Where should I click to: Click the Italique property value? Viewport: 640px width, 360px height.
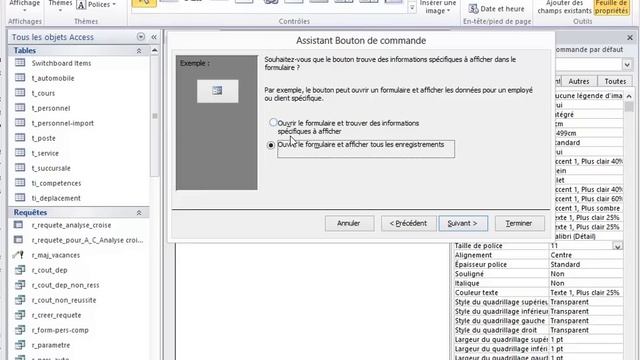click(x=586, y=283)
